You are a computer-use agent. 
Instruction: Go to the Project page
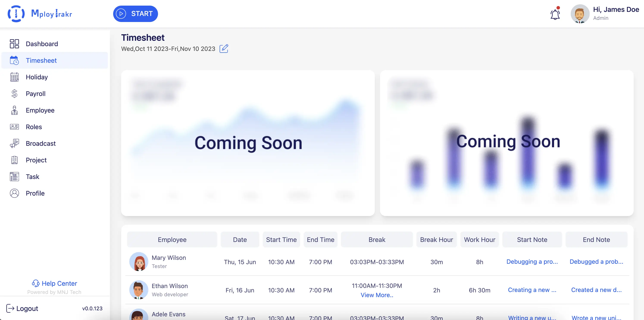coord(55,160)
